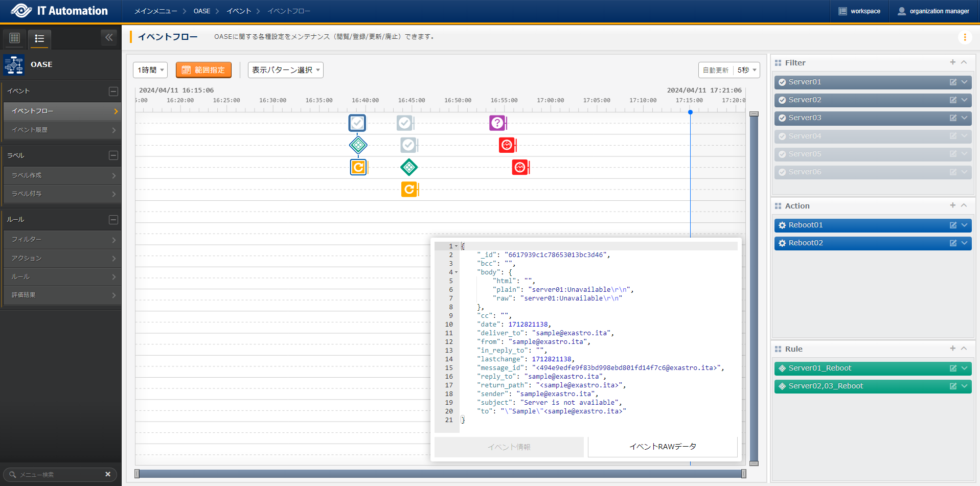
Task: Expand the Server02,03_Reboot rule chevron
Action: (x=964, y=386)
